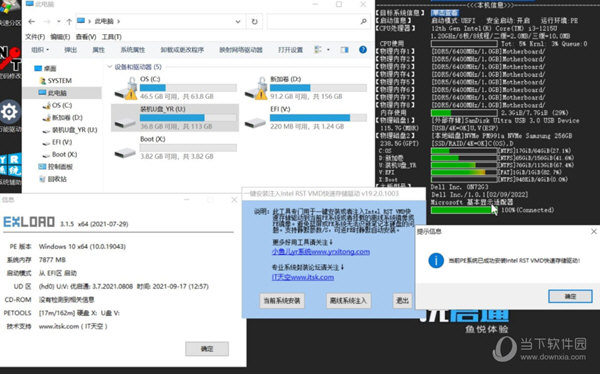
Task: Confirm the 提示信息 dialog with 确定
Action: coord(570,296)
